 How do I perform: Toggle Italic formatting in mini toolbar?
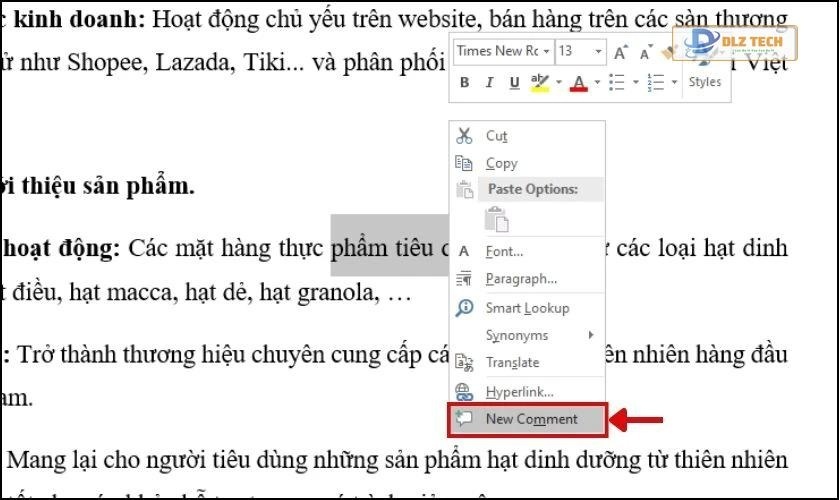coord(489,83)
